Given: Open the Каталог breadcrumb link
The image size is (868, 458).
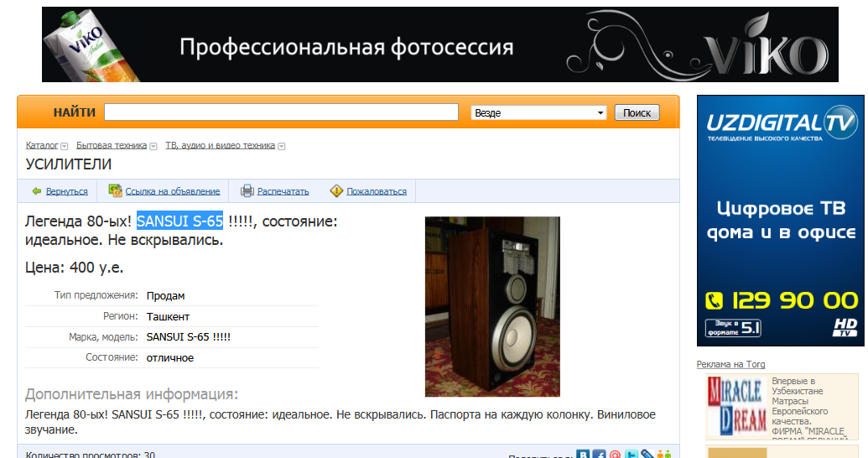Looking at the screenshot, I should 42,145.
